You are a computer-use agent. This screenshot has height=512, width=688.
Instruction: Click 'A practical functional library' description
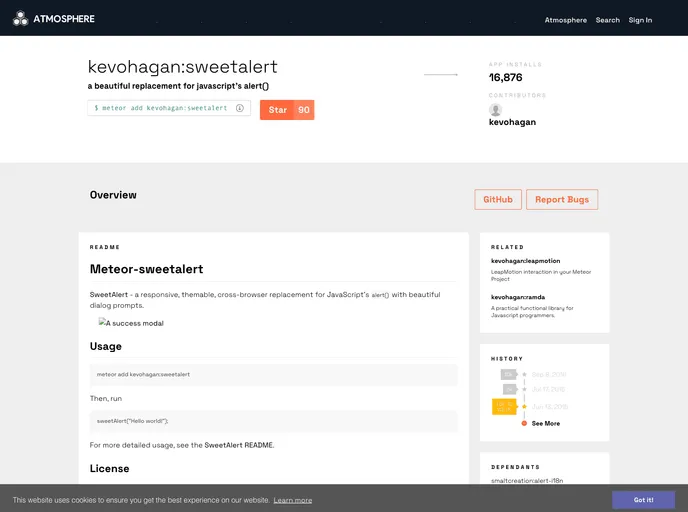pos(532,311)
